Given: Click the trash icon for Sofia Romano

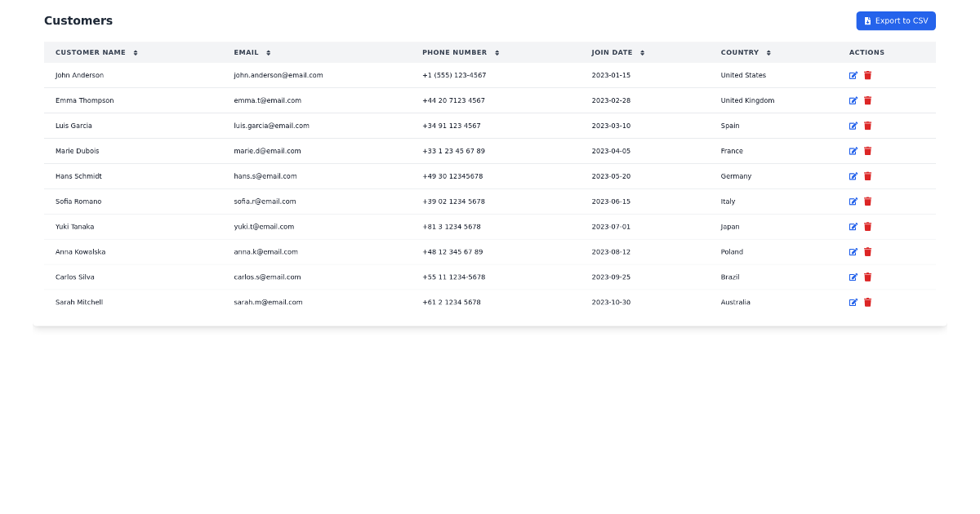Looking at the screenshot, I should point(867,202).
